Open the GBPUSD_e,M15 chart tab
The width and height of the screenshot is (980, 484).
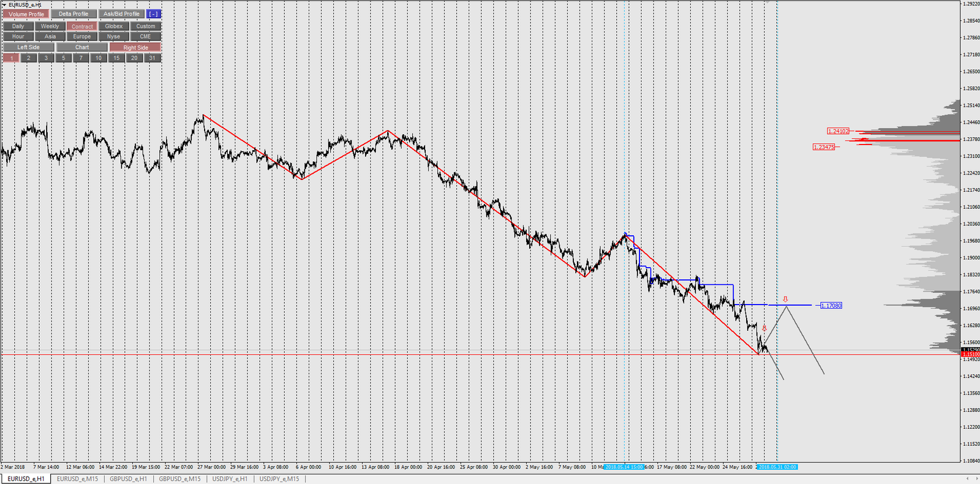[x=179, y=479]
